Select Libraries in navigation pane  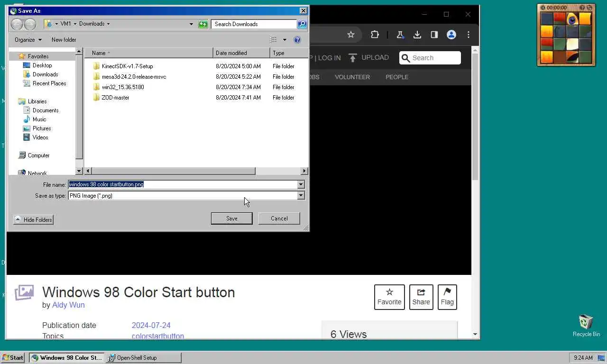pyautogui.click(x=37, y=101)
